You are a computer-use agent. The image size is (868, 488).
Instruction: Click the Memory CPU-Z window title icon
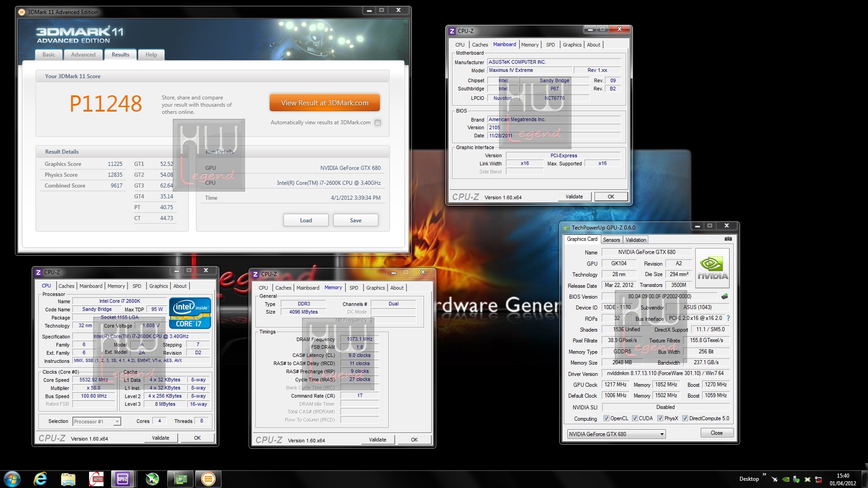[255, 274]
